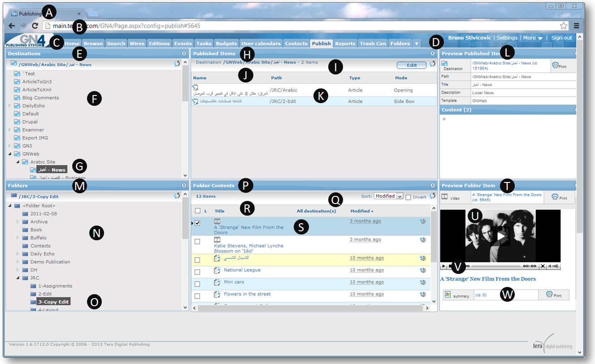Open the Sort Modified dropdown
The image size is (595, 364).
[x=388, y=196]
